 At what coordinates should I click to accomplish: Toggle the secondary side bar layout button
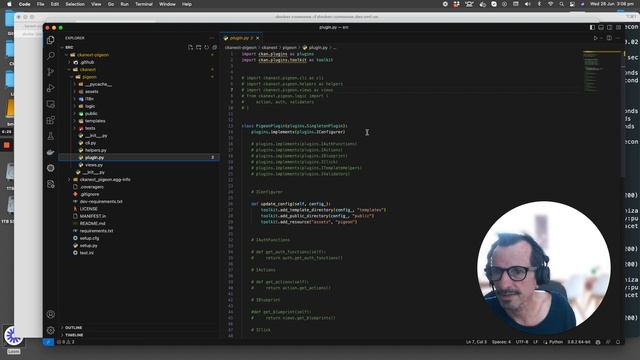tap(609, 27)
